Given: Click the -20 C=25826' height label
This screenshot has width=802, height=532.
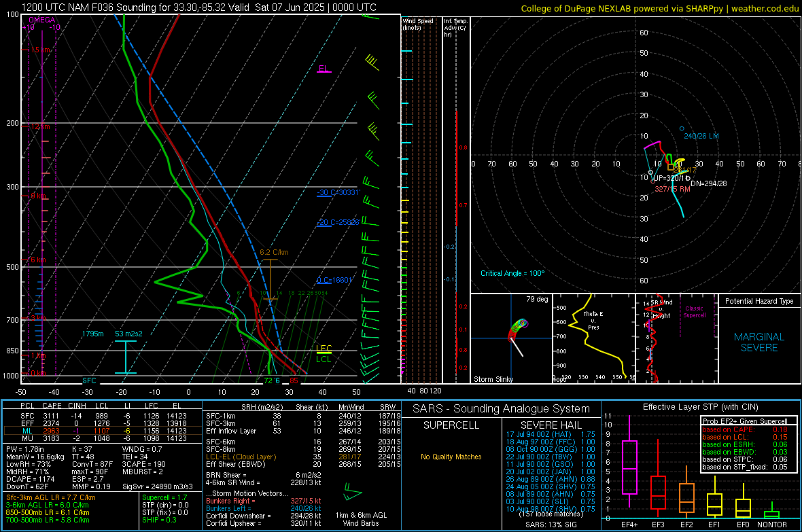Looking at the screenshot, I should pos(338,223).
